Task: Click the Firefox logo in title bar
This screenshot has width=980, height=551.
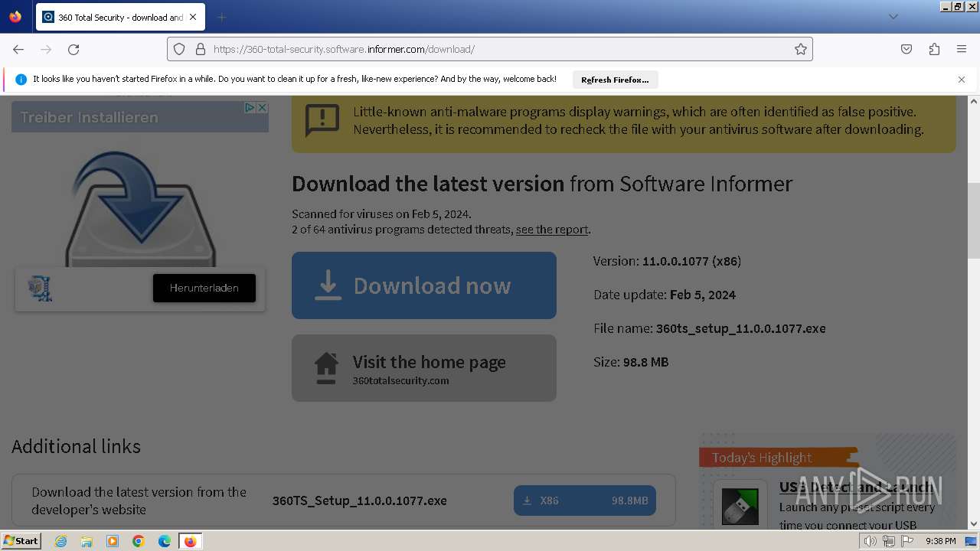Action: point(15,17)
